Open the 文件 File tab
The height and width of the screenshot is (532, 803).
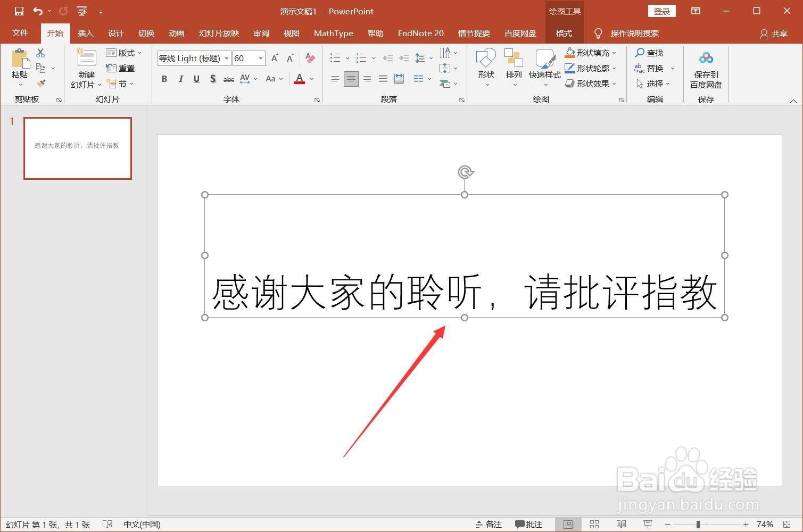20,33
